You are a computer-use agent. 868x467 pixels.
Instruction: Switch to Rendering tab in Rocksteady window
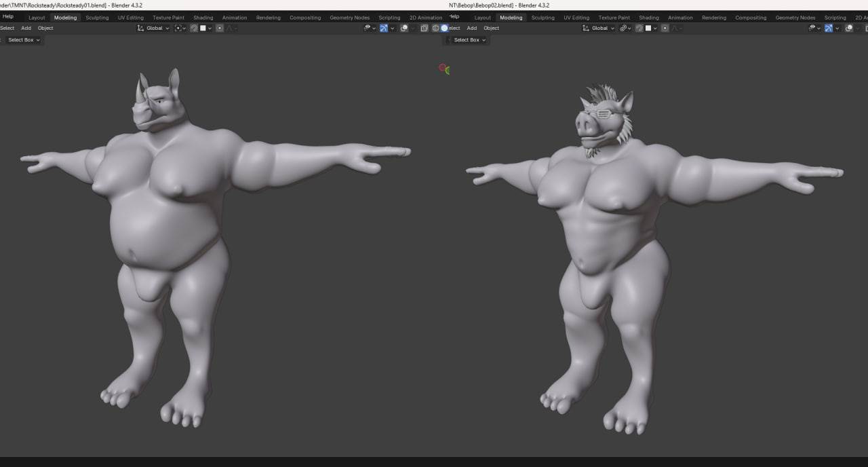[269, 18]
